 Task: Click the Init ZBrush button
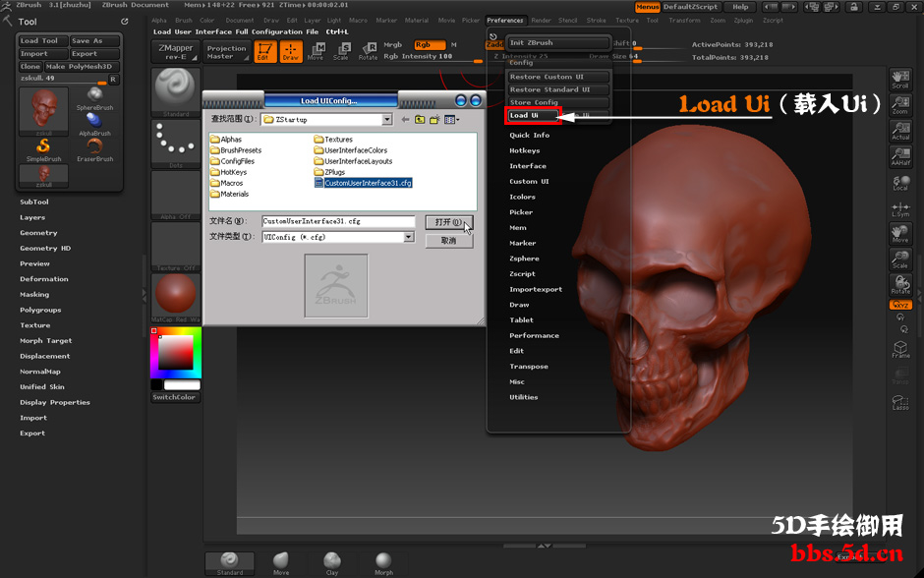pos(558,43)
